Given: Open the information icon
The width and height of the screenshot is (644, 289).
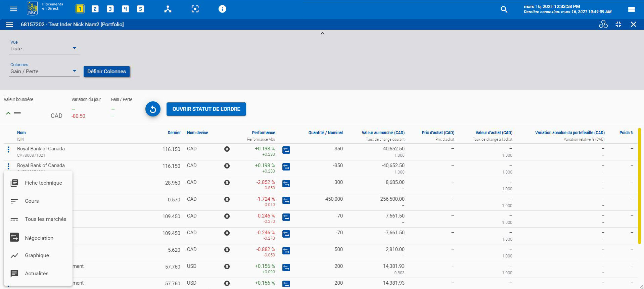Looking at the screenshot, I should click(222, 9).
